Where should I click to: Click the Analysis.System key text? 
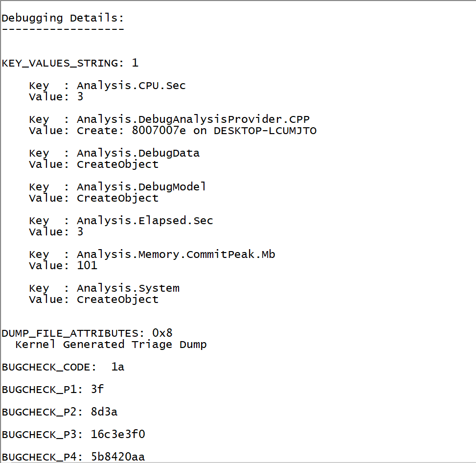click(128, 288)
